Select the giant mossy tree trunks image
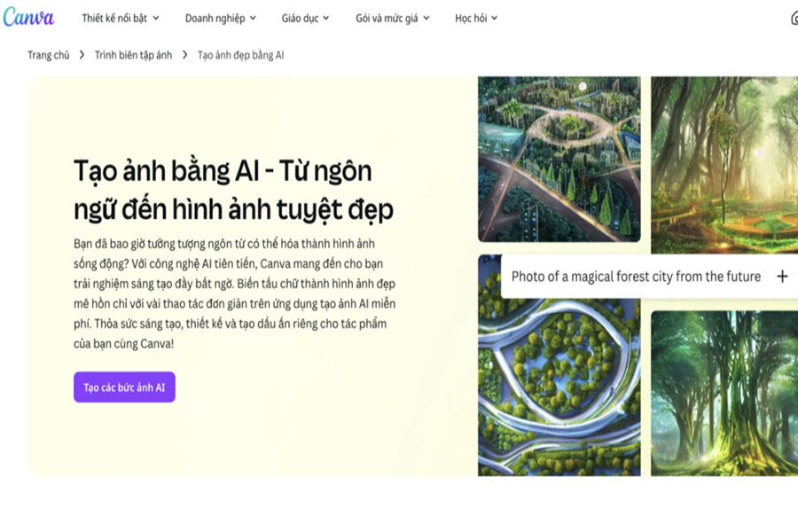 pyautogui.click(x=724, y=393)
